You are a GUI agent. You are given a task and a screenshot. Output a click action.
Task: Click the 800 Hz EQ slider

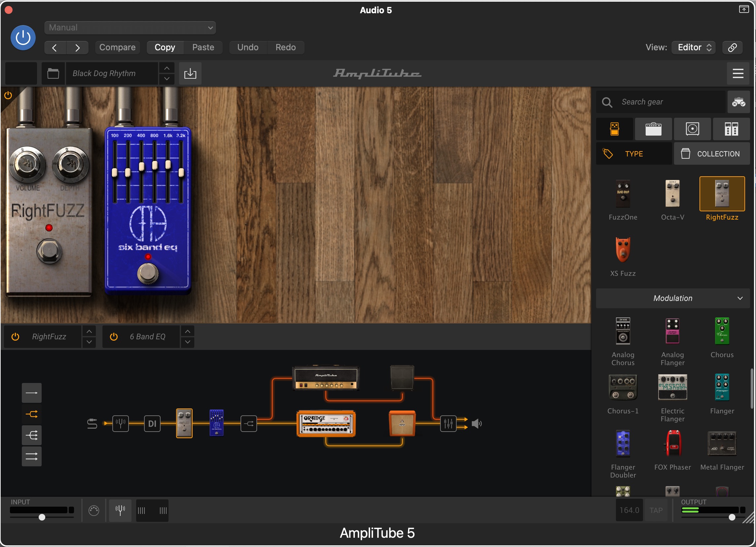click(155, 165)
